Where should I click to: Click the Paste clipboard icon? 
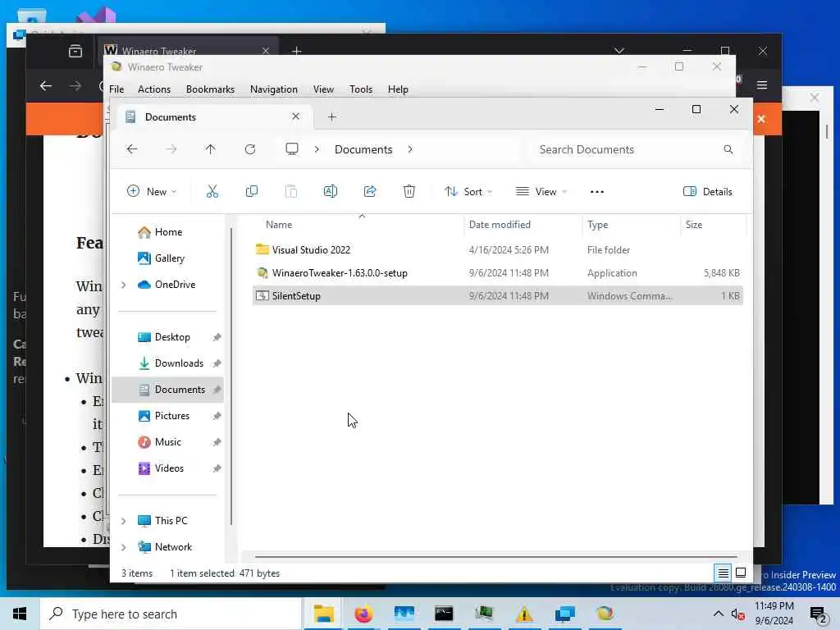pyautogui.click(x=291, y=191)
